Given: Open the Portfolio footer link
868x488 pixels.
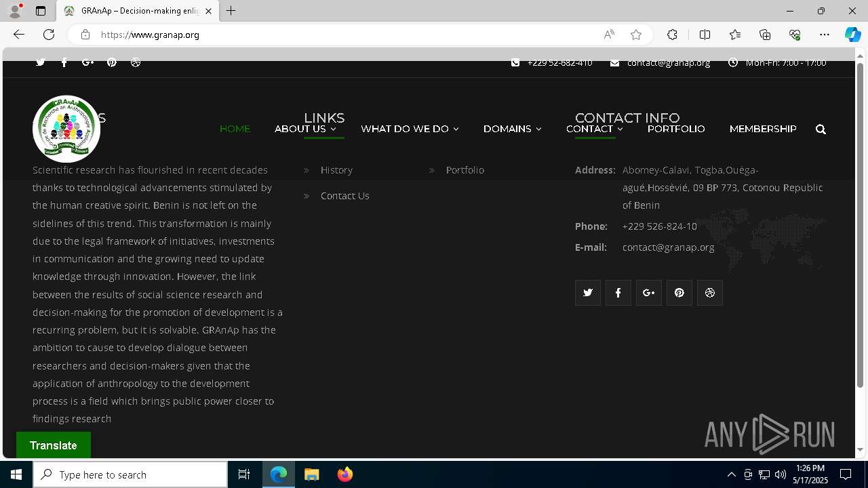Looking at the screenshot, I should tap(465, 170).
